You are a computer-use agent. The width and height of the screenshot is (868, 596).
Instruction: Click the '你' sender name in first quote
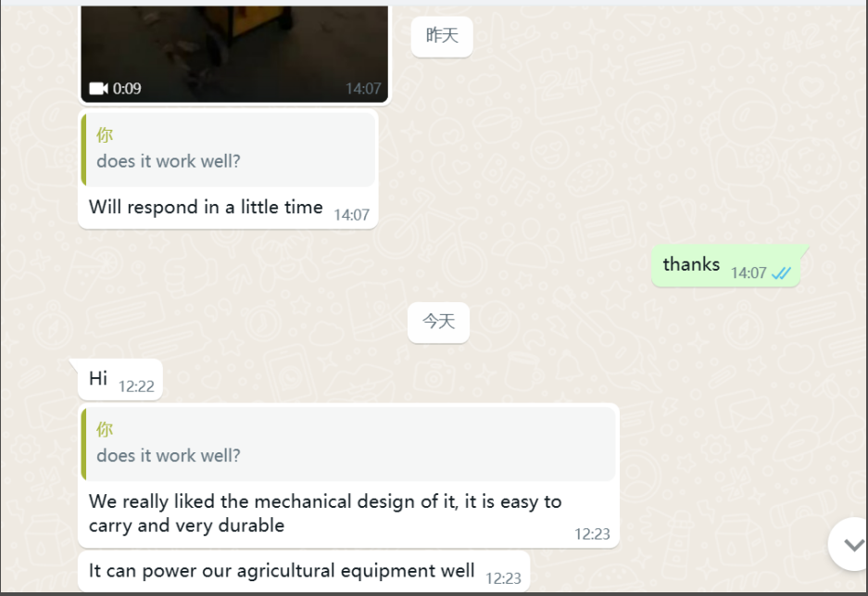[105, 134]
